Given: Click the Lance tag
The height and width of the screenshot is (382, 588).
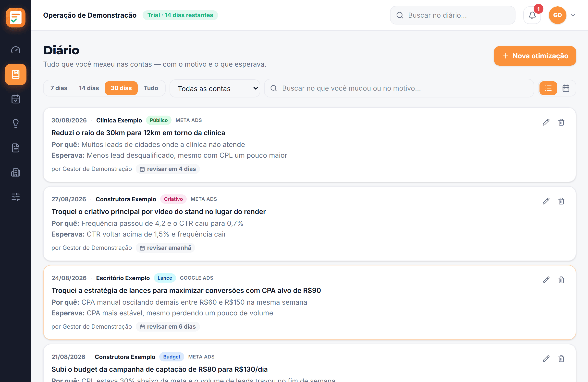Looking at the screenshot, I should coord(165,278).
